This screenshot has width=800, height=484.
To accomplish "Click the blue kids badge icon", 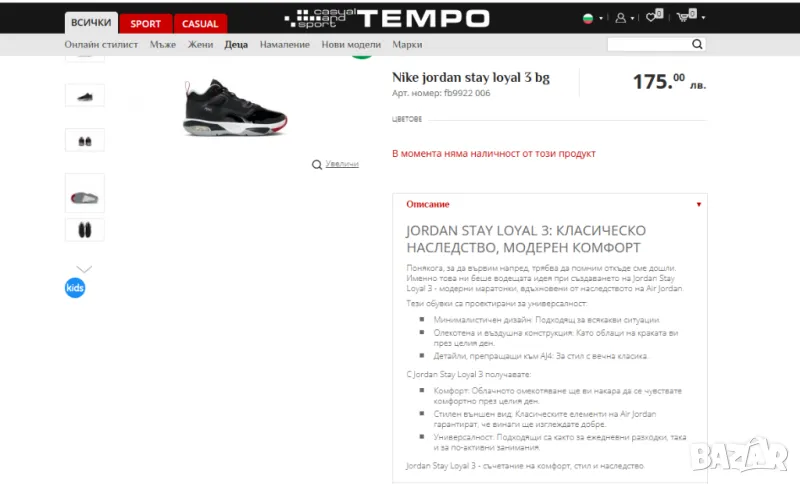I will 75,288.
